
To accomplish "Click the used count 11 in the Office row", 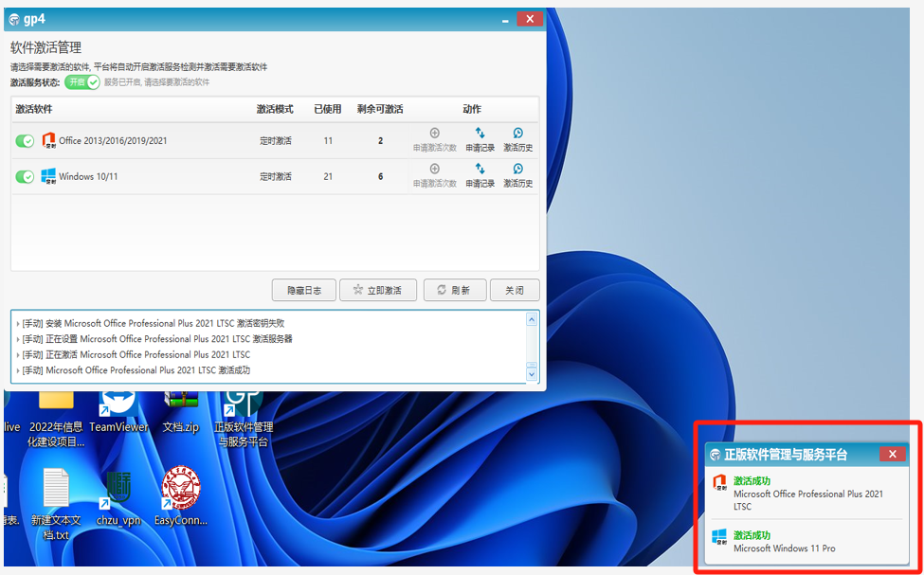I will (x=328, y=141).
